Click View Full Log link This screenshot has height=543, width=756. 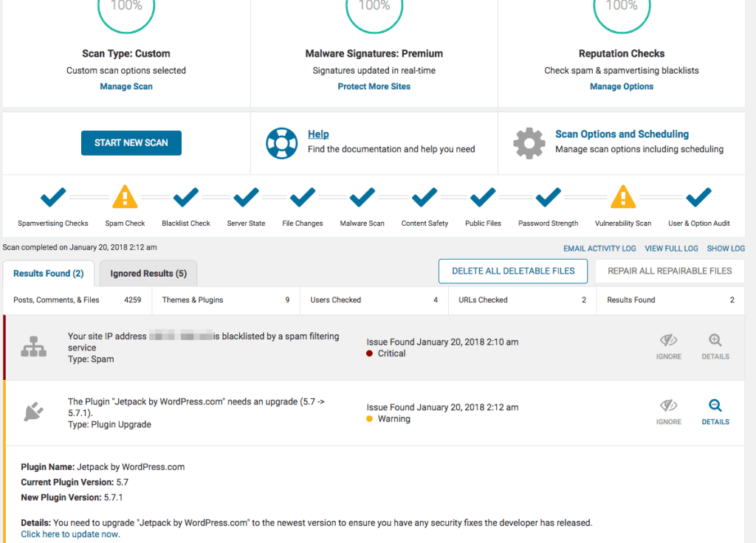(x=671, y=249)
